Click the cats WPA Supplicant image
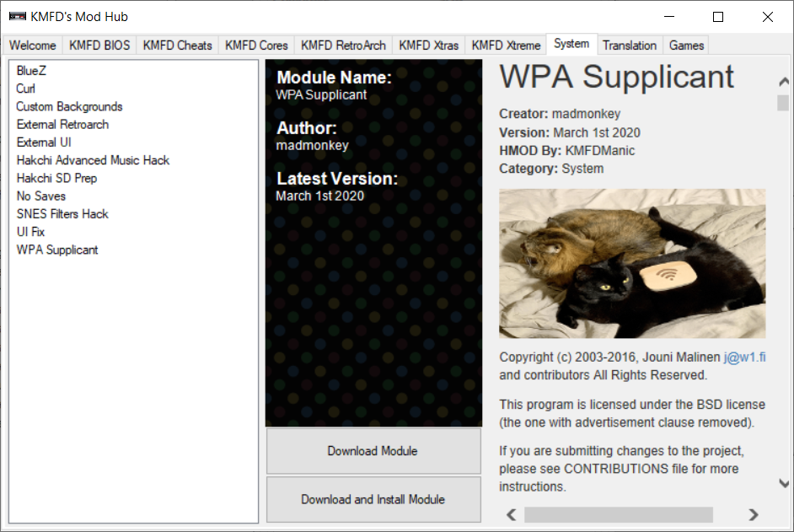This screenshot has width=794, height=532. tap(632, 263)
